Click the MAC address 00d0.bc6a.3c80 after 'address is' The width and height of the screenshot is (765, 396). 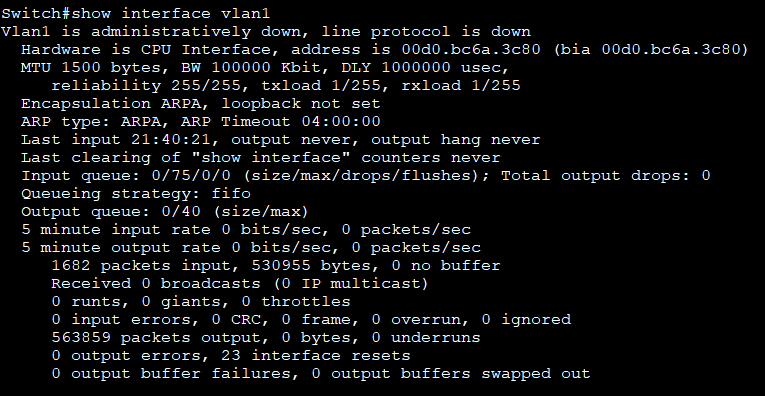tap(471, 49)
